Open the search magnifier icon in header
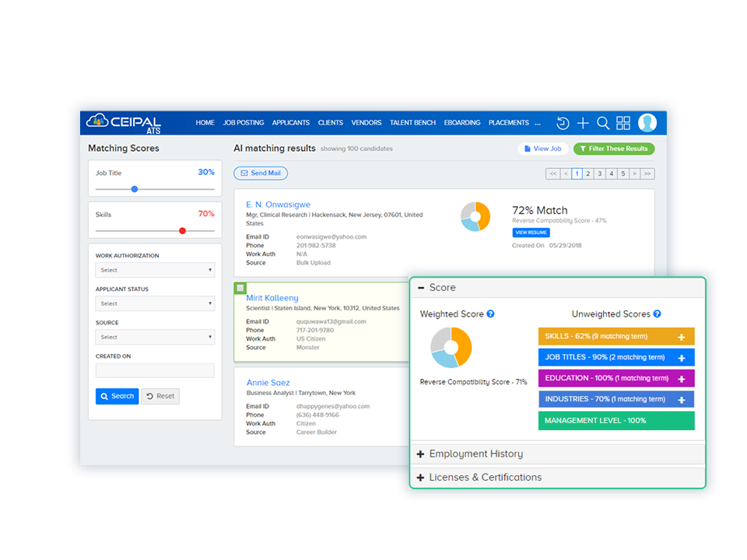This screenshot has width=747, height=560. pos(603,123)
